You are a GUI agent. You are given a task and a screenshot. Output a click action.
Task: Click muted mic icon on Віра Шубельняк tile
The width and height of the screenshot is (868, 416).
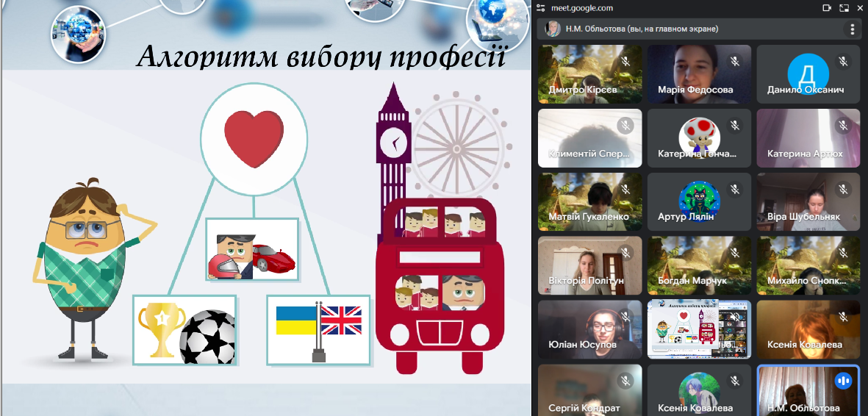pyautogui.click(x=842, y=189)
